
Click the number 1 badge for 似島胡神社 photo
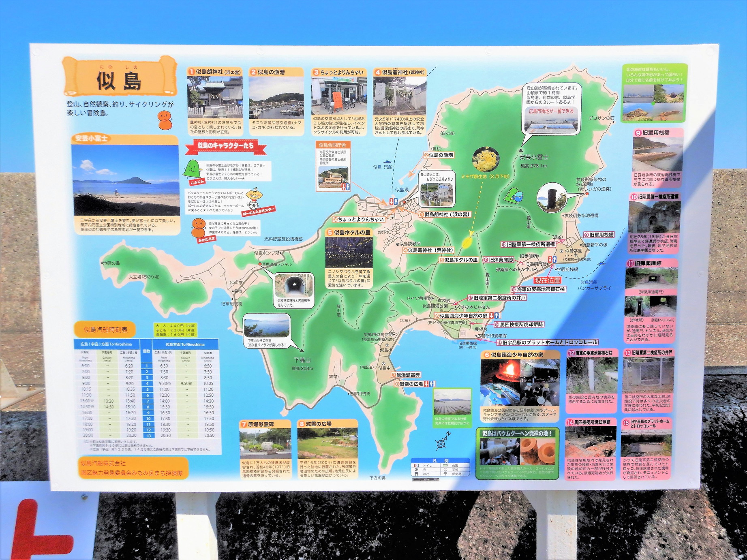point(191,72)
